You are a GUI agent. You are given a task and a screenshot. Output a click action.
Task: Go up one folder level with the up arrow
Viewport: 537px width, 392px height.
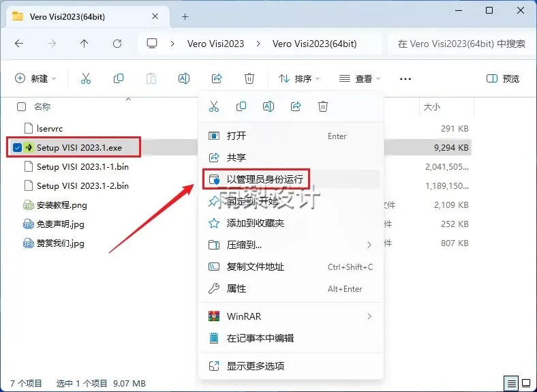85,44
